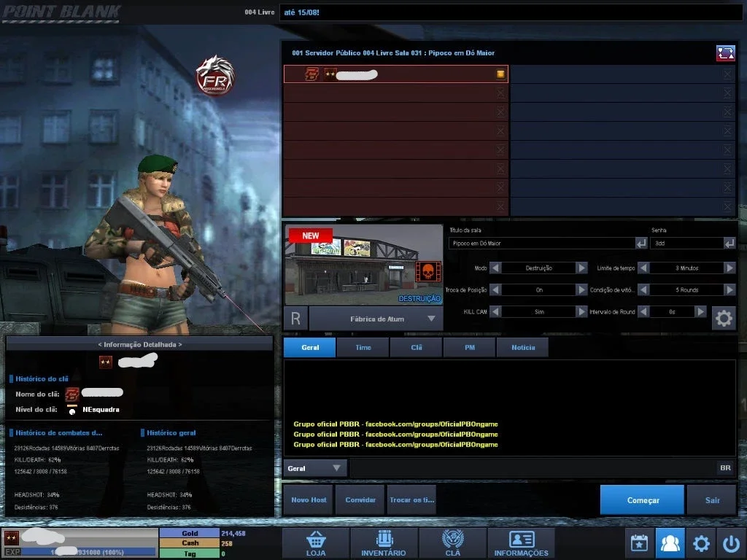Close the third red team slot

tap(500, 112)
